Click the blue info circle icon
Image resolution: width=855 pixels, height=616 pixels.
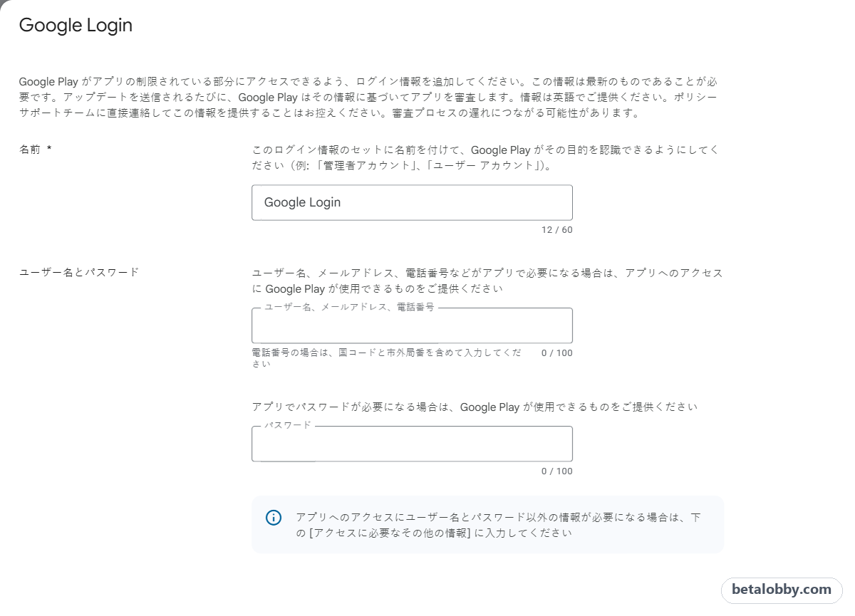[x=274, y=518]
